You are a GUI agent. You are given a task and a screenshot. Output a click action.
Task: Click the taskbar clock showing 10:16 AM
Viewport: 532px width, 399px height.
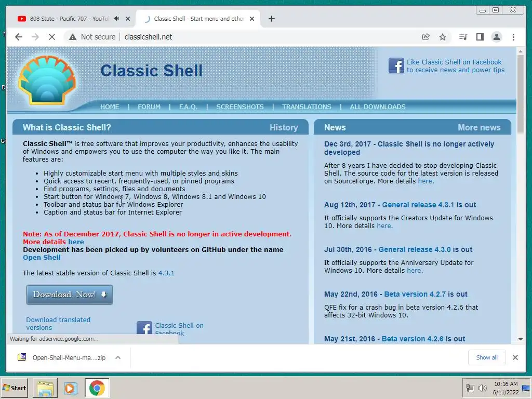click(506, 388)
